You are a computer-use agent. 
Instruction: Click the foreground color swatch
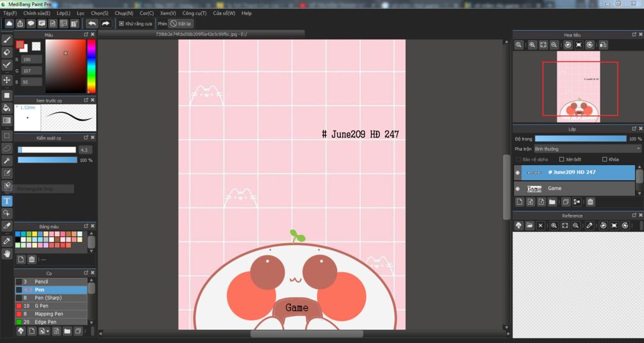click(19, 45)
